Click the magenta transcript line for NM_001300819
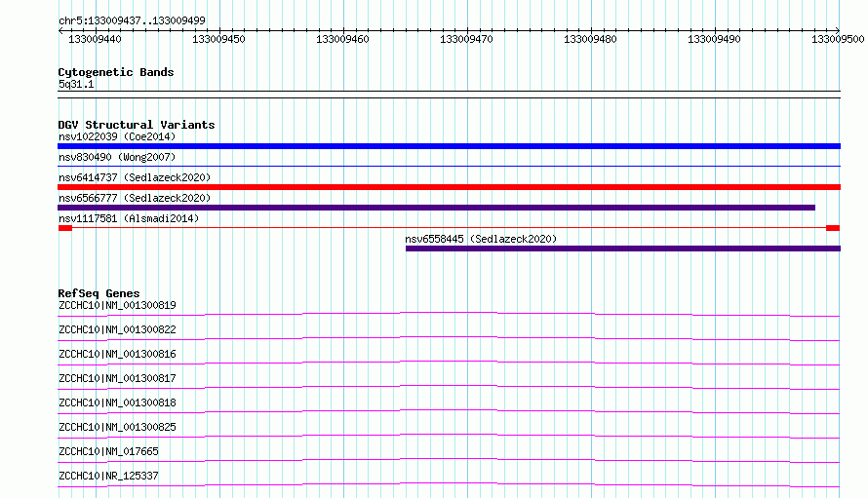The height and width of the screenshot is (498, 868). (449, 314)
